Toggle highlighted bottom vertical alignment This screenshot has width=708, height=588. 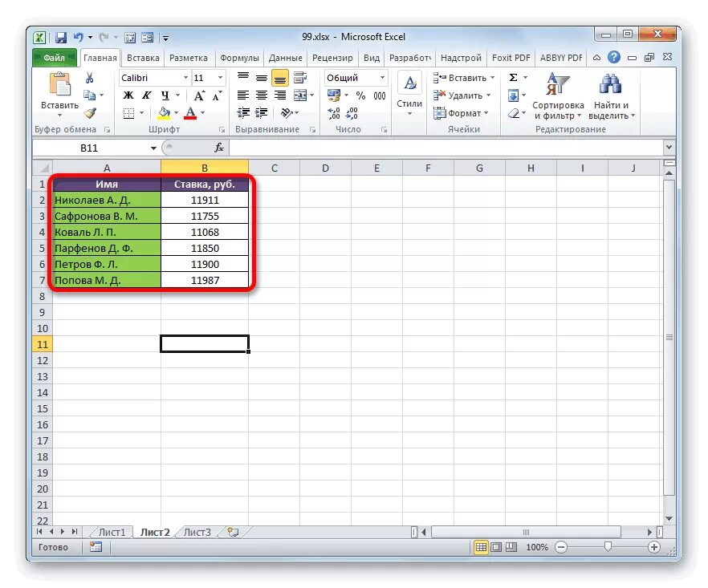280,79
